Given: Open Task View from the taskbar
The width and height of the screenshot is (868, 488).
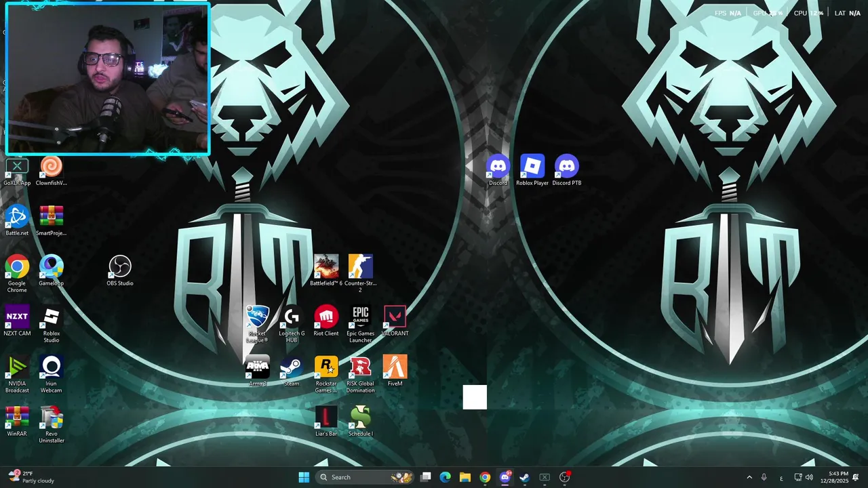Looking at the screenshot, I should coord(425,477).
